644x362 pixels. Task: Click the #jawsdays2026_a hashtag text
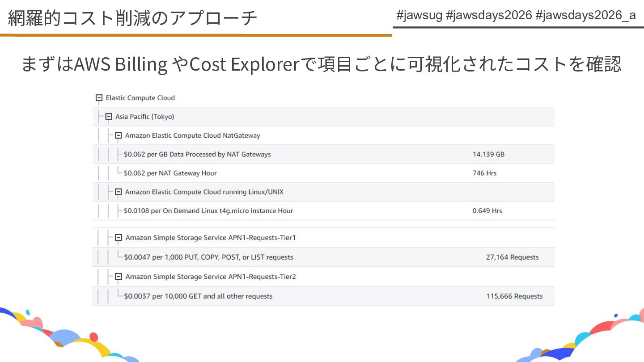[585, 15]
